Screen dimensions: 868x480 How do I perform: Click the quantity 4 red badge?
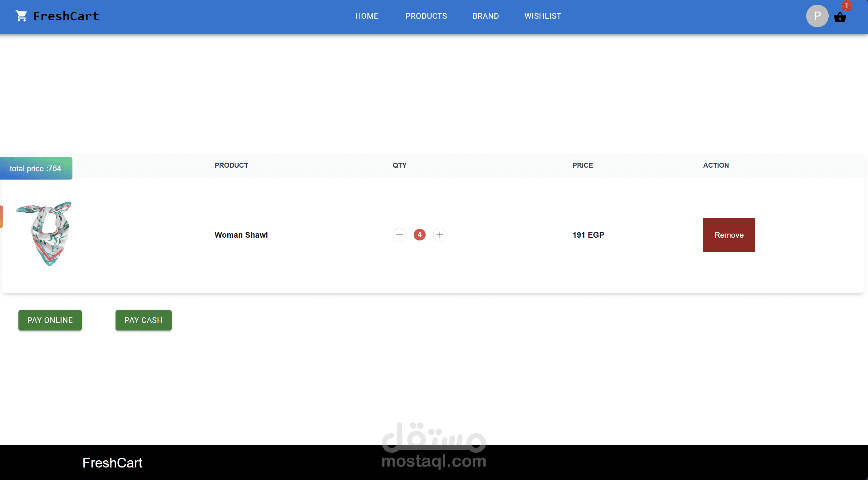click(x=419, y=235)
